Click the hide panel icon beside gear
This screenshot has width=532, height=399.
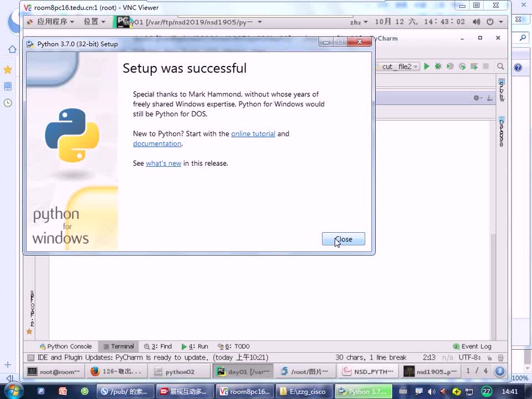489,98
